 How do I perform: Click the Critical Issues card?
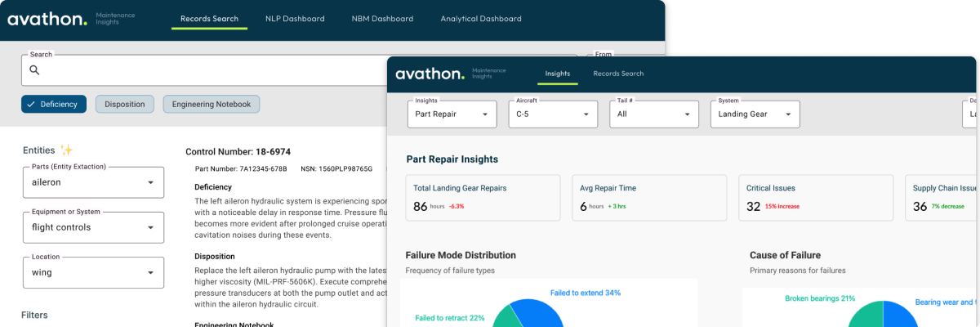coord(815,197)
